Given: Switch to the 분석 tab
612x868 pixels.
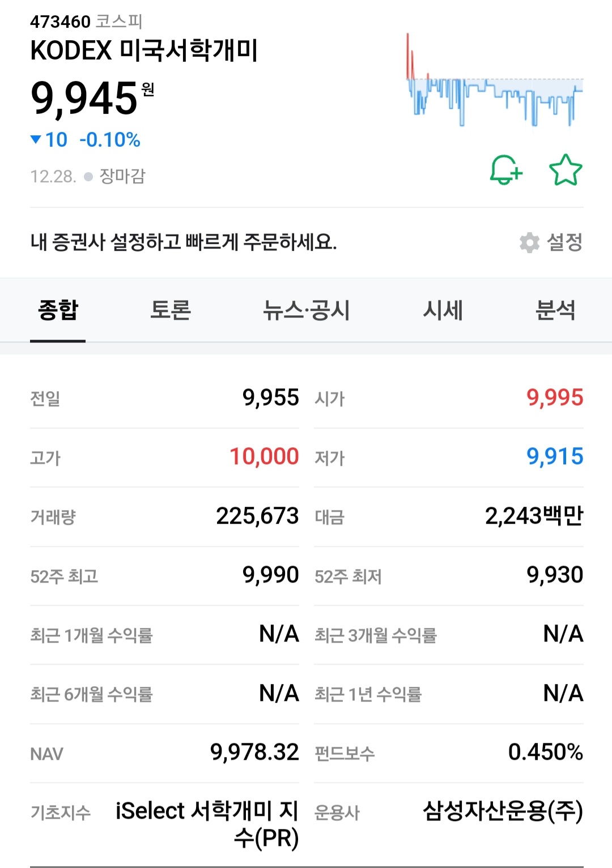Looking at the screenshot, I should point(555,310).
